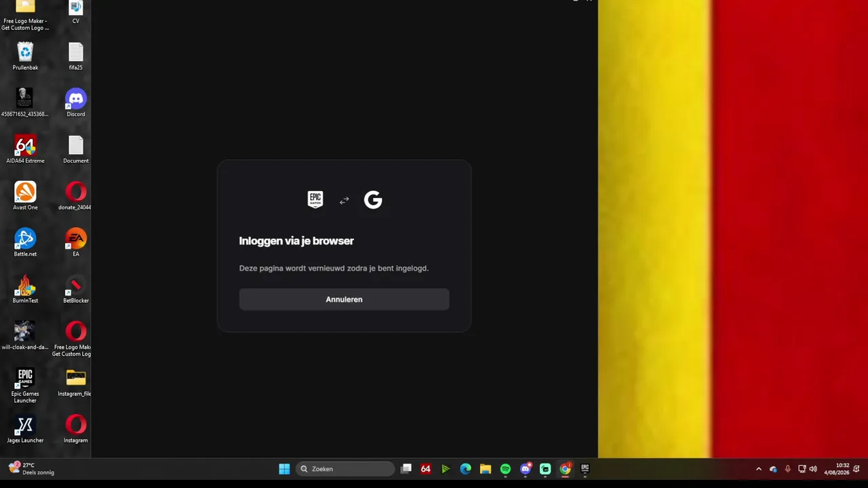The image size is (868, 488).
Task: Select the donate_24044 Opera shortcut
Action: 76,196
